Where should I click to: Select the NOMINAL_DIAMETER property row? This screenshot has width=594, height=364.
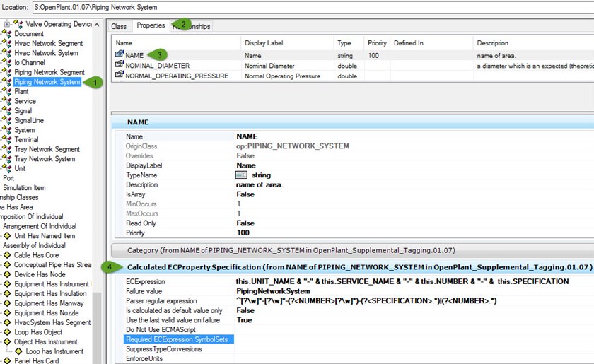(x=352, y=66)
